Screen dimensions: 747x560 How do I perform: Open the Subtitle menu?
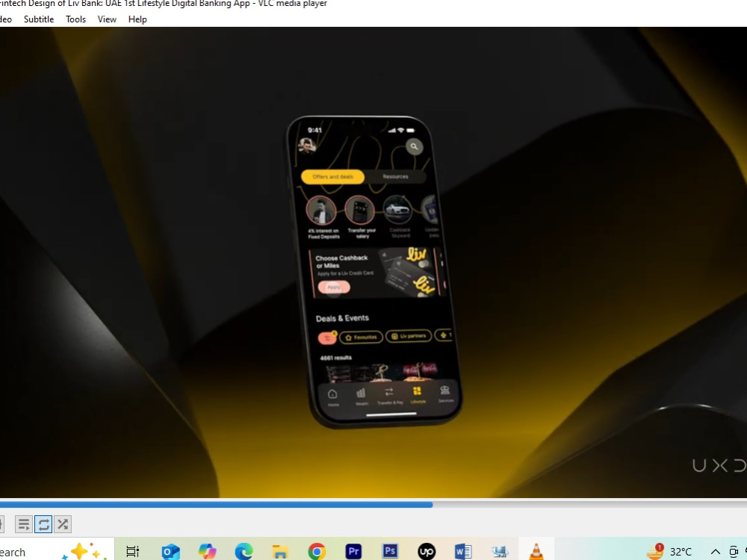(39, 19)
